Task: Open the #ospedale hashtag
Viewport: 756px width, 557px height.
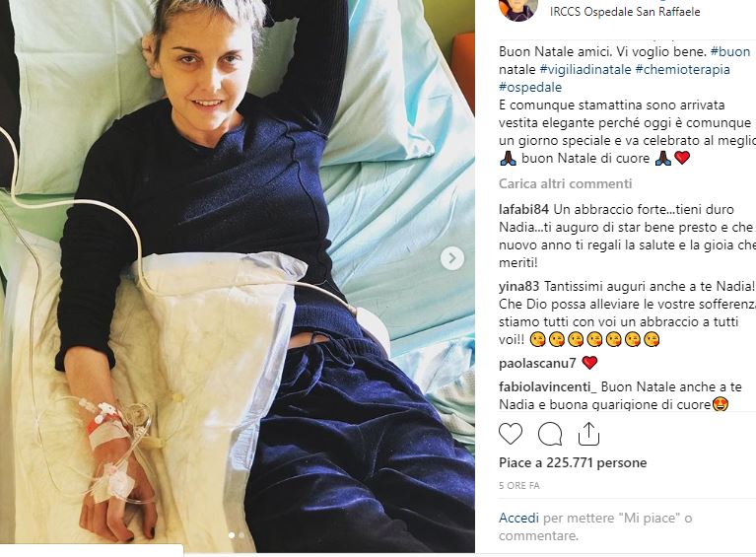Action: [530, 88]
